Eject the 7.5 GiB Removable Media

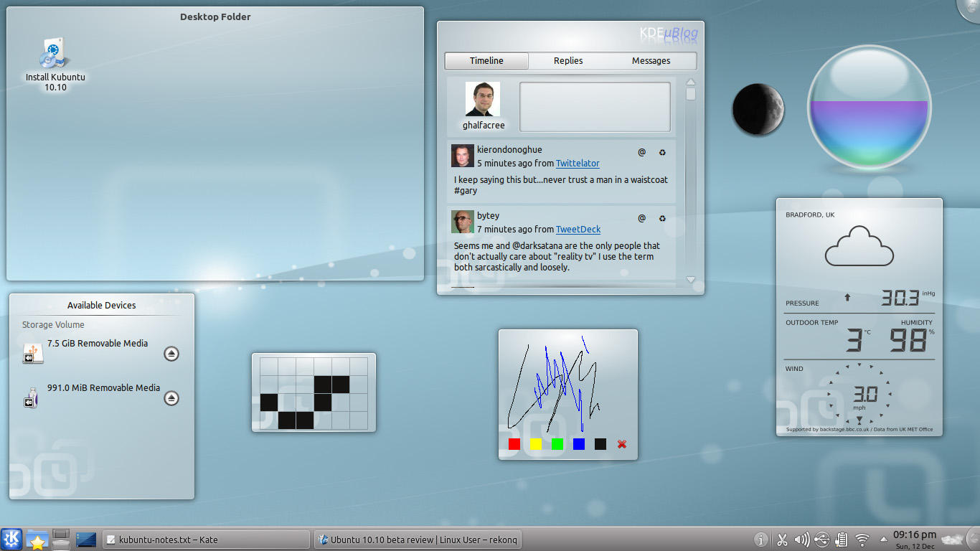pyautogui.click(x=171, y=354)
